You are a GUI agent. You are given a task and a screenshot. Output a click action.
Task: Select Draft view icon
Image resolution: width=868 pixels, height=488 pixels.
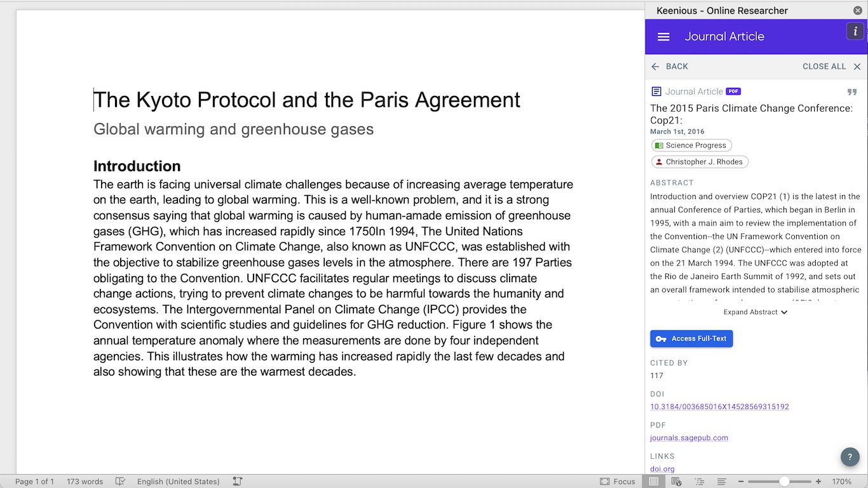722,482
